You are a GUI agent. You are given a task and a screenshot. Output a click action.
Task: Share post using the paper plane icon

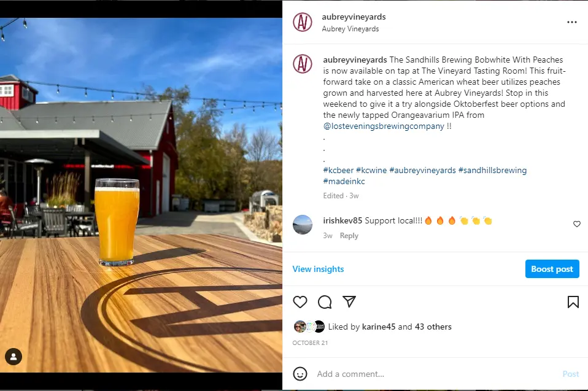349,301
